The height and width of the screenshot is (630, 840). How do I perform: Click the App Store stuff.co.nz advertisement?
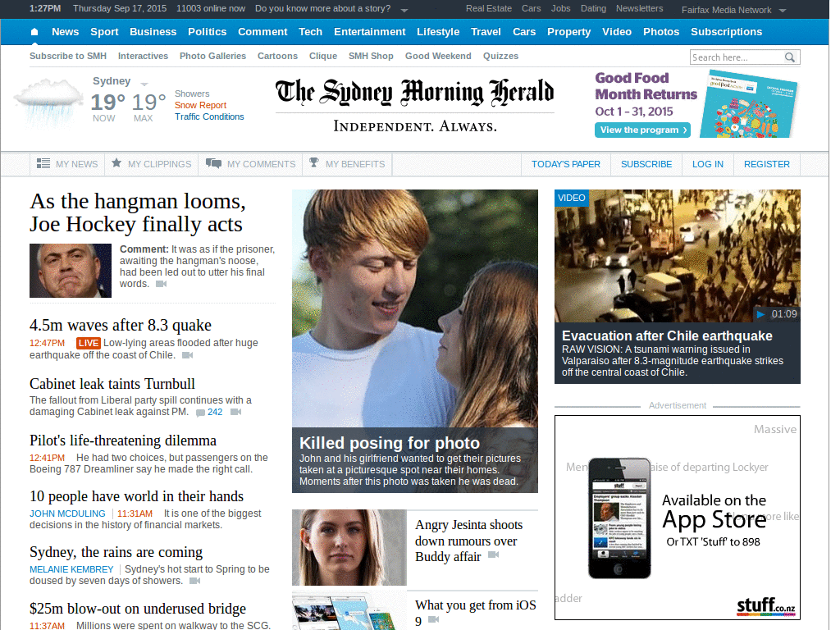[x=677, y=518]
